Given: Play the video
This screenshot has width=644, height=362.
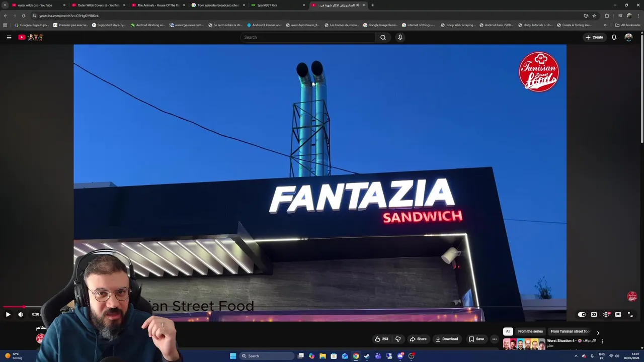Looking at the screenshot, I should [x=8, y=314].
